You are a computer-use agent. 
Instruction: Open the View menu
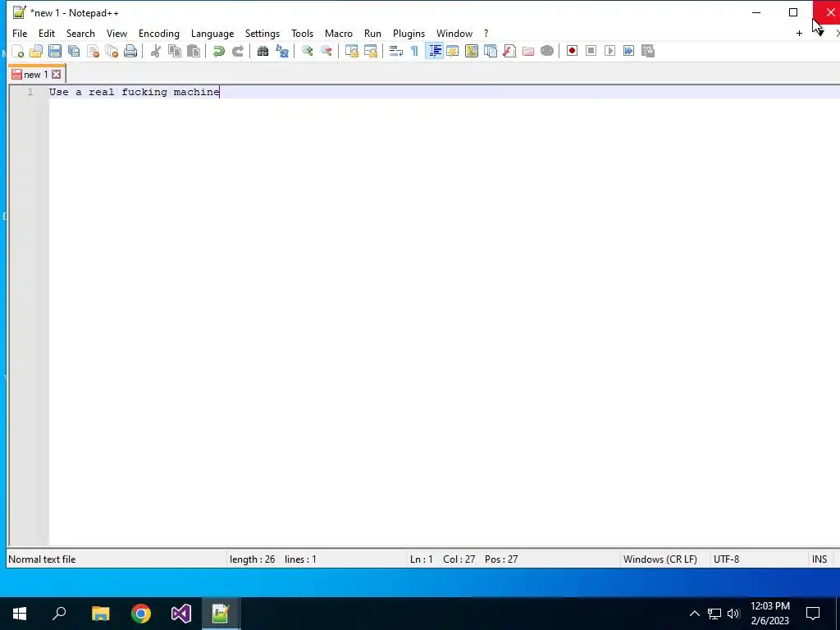click(x=116, y=33)
